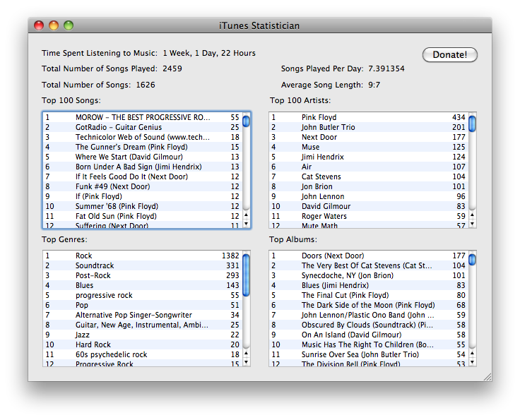Click down arrow of Top 100 Songs scrollbar
Viewport: 520px width, 420px height.
(246, 224)
